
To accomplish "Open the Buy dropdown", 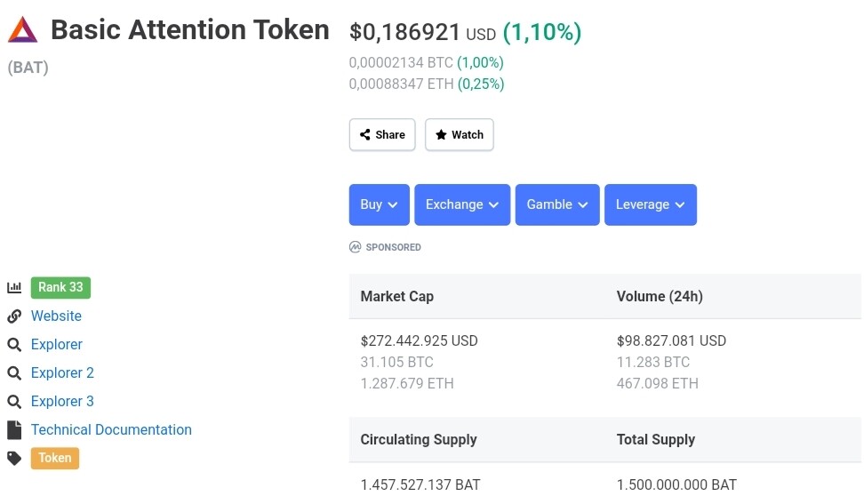I will (x=380, y=204).
